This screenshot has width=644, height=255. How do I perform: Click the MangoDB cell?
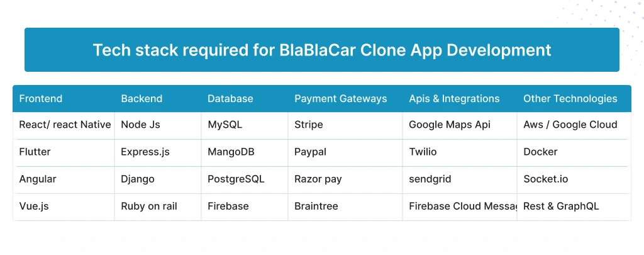pos(231,152)
